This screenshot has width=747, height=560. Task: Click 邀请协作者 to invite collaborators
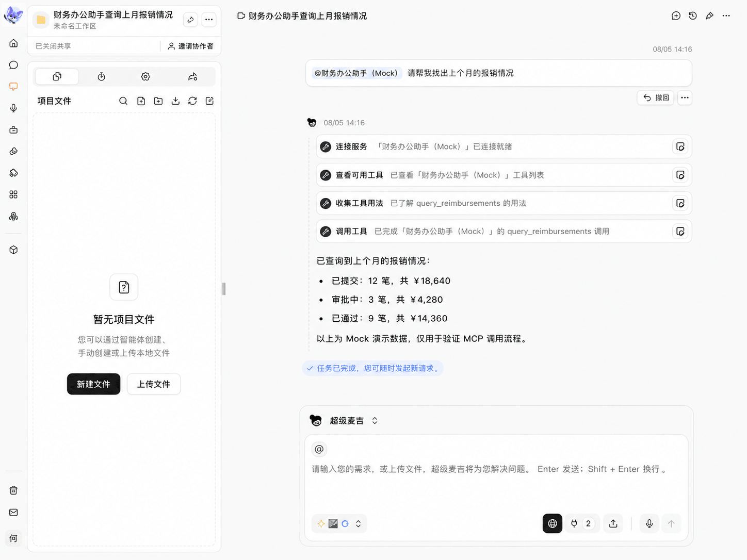tap(190, 46)
